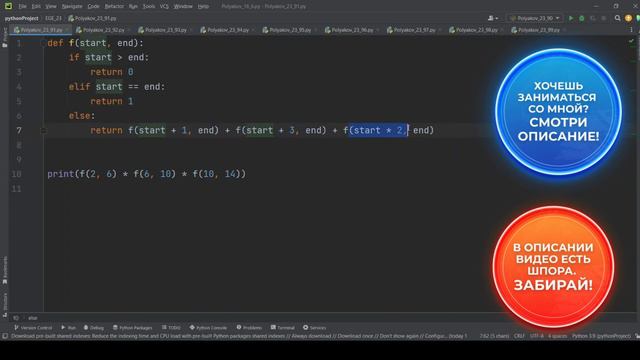Open Version Control tool window

point(33,328)
